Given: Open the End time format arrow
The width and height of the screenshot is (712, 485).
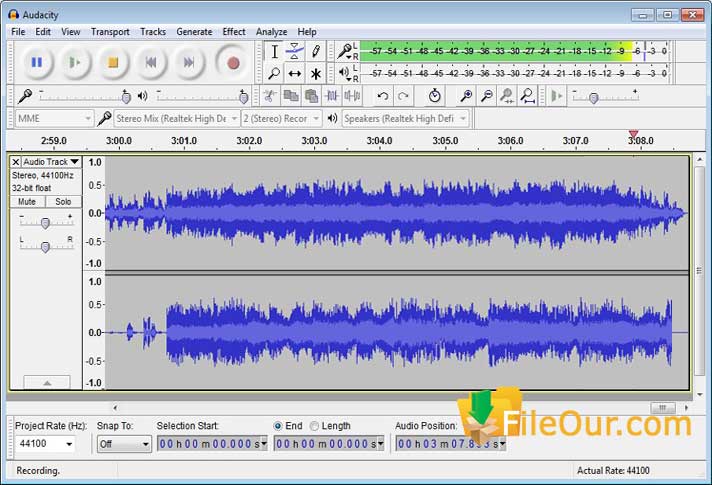Looking at the screenshot, I should [x=381, y=444].
